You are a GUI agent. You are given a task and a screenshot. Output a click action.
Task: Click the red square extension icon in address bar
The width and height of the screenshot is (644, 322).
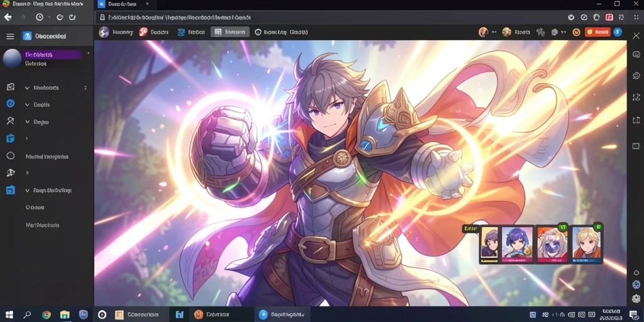coord(609,17)
